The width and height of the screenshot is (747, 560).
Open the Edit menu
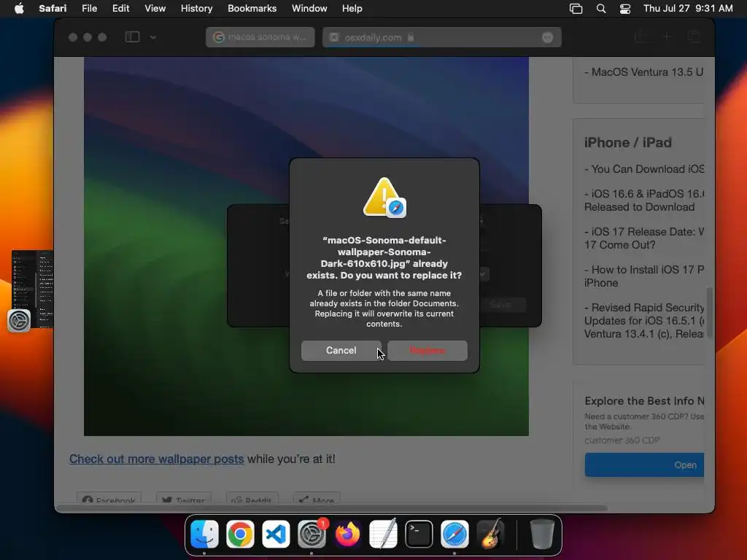pos(120,9)
